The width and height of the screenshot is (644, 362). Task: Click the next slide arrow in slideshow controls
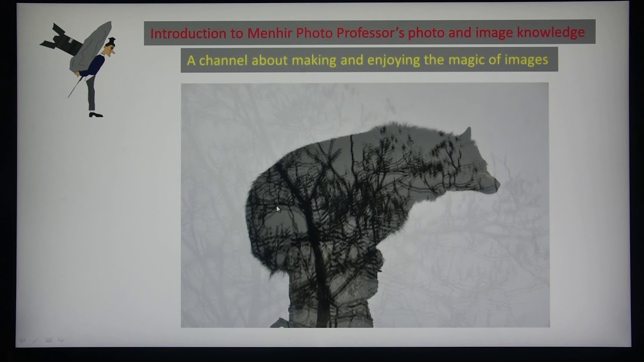coord(61,340)
